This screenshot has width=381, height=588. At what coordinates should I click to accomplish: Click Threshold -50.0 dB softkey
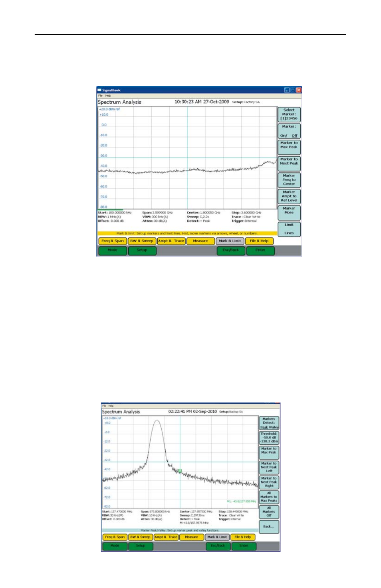click(x=269, y=438)
